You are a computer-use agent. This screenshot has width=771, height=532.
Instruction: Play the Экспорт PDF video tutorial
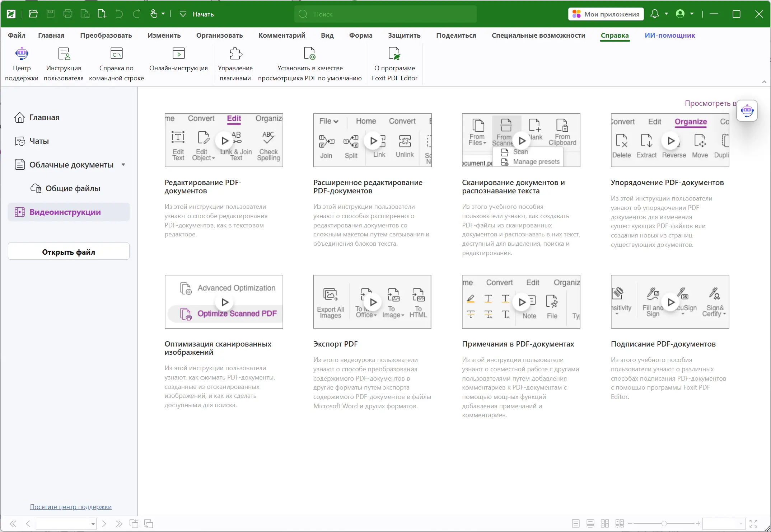coord(373,302)
